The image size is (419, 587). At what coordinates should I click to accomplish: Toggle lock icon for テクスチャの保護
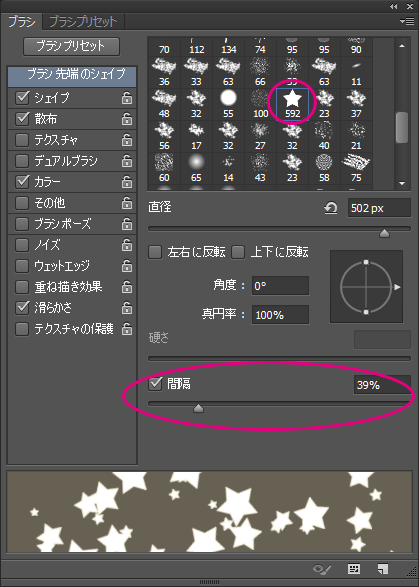pyautogui.click(x=127, y=329)
